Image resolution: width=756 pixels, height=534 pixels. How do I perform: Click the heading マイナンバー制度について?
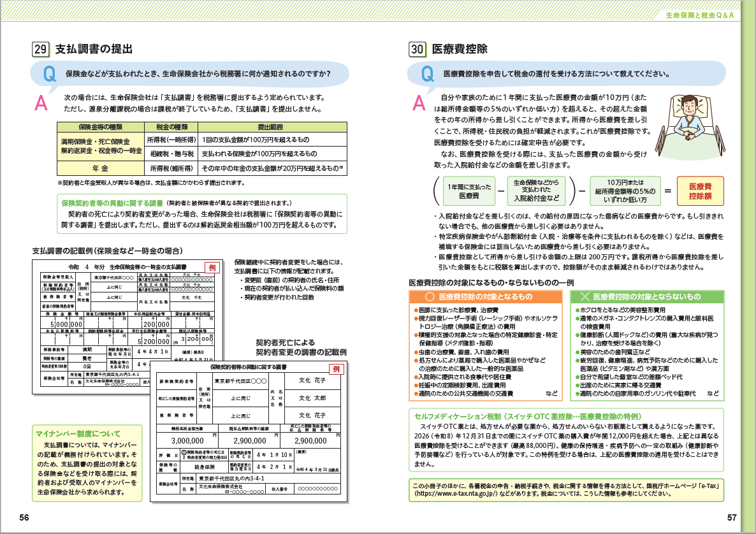[78, 434]
